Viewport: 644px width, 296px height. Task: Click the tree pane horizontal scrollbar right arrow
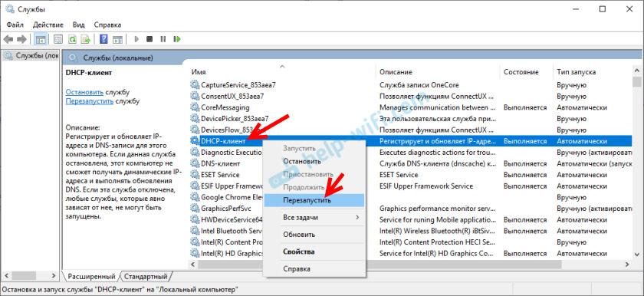click(54, 275)
